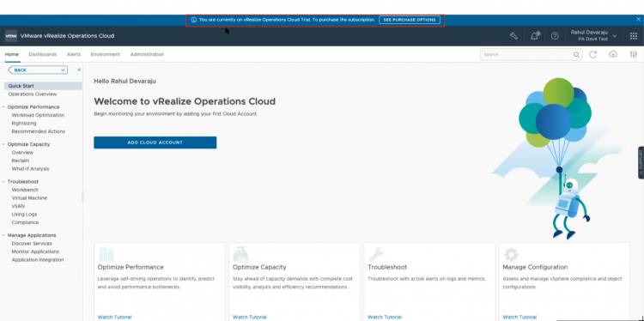Collapse the Optimize Performance section
Viewport: 644px width, 321px height.
pos(3,107)
